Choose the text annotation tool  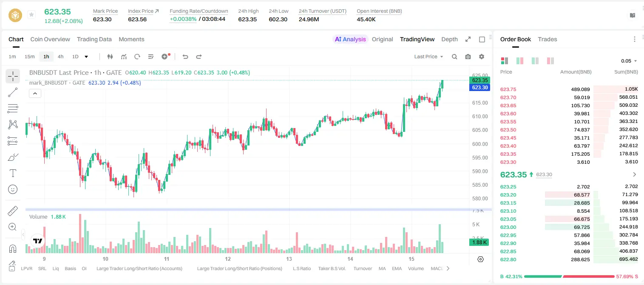[13, 173]
